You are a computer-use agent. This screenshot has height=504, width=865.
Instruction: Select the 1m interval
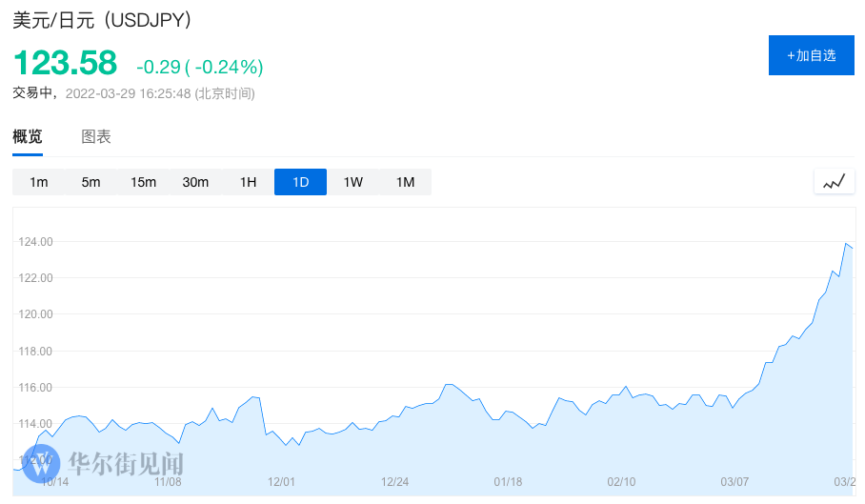click(39, 182)
